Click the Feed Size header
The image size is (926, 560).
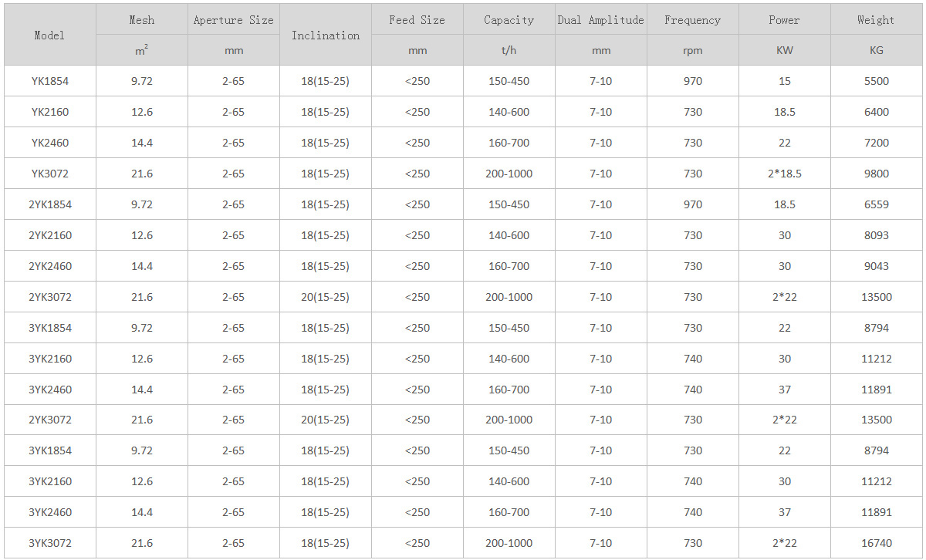[x=417, y=20]
